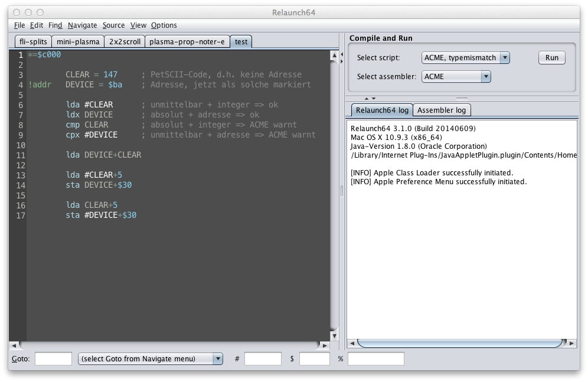Image resolution: width=588 pixels, height=382 pixels.
Task: Click the editor horizontal scrollbar right arrow
Action: [x=325, y=345]
